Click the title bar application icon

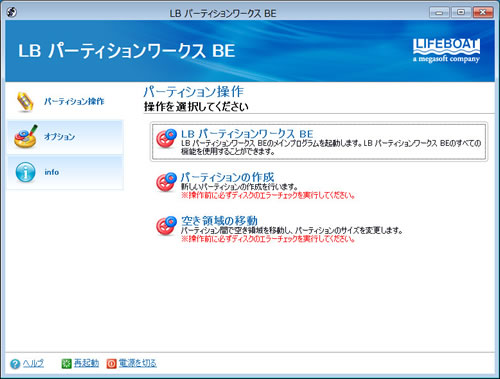tap(12, 12)
